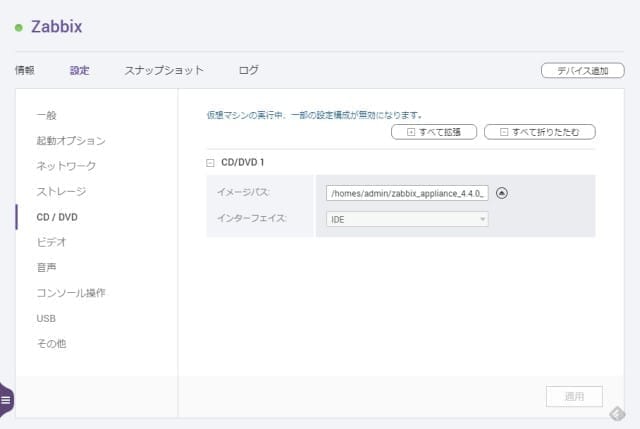Select コンソール操作 in the sidebar

pos(71,293)
